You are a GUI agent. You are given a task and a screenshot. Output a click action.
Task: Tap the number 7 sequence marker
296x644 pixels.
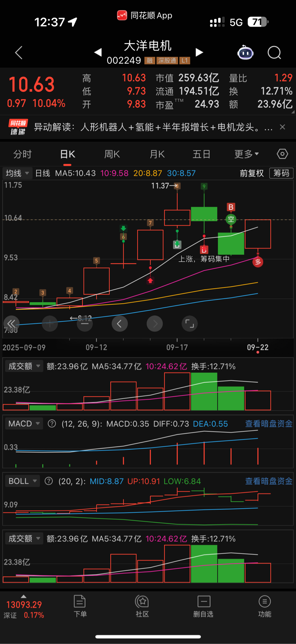pos(150,223)
